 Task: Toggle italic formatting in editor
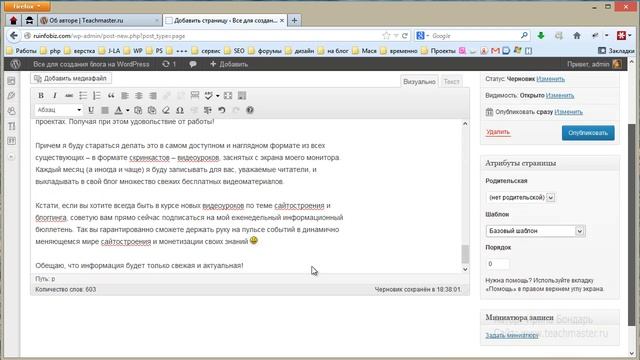pyautogui.click(x=55, y=96)
